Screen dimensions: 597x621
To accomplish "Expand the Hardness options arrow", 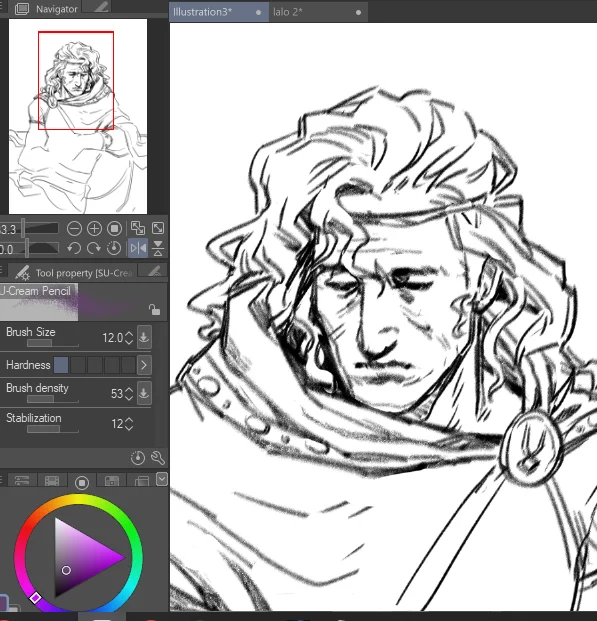I will click(x=144, y=365).
